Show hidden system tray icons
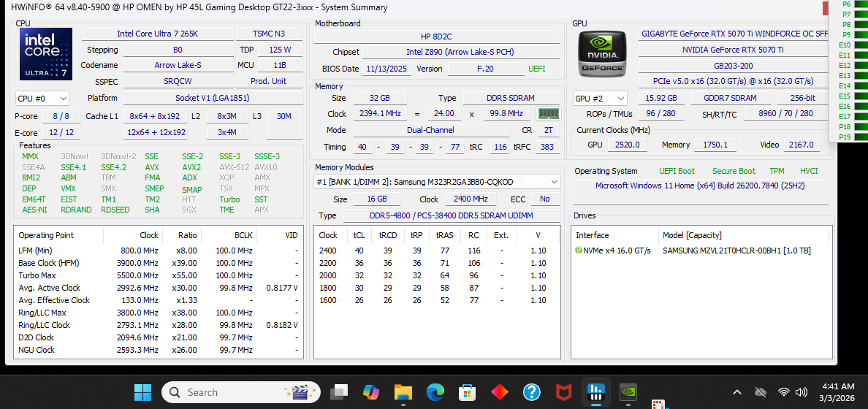 [736, 392]
